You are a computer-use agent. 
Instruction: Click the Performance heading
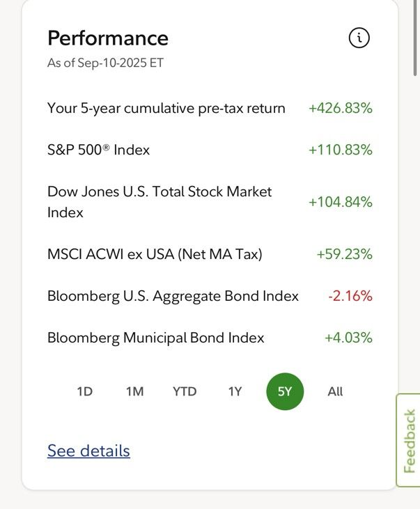(108, 38)
